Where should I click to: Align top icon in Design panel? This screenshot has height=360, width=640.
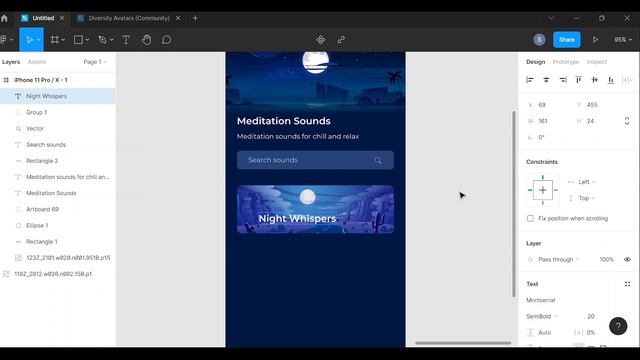coord(578,80)
